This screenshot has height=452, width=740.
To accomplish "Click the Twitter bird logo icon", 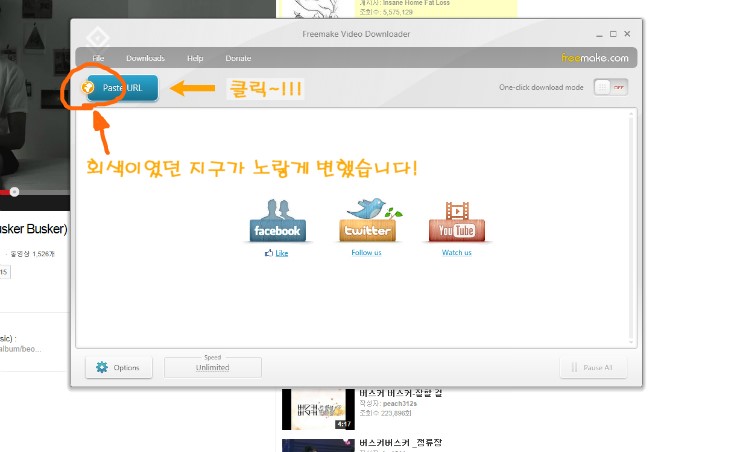I will [368, 220].
